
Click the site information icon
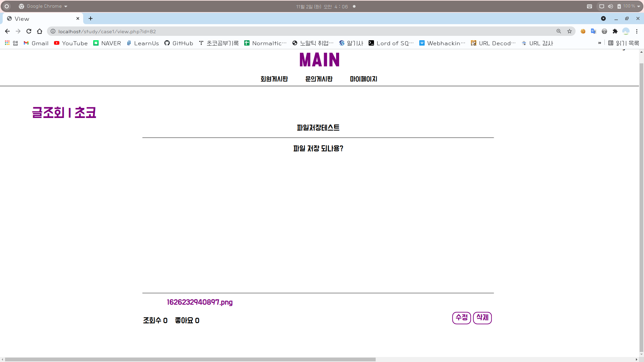tap(53, 31)
